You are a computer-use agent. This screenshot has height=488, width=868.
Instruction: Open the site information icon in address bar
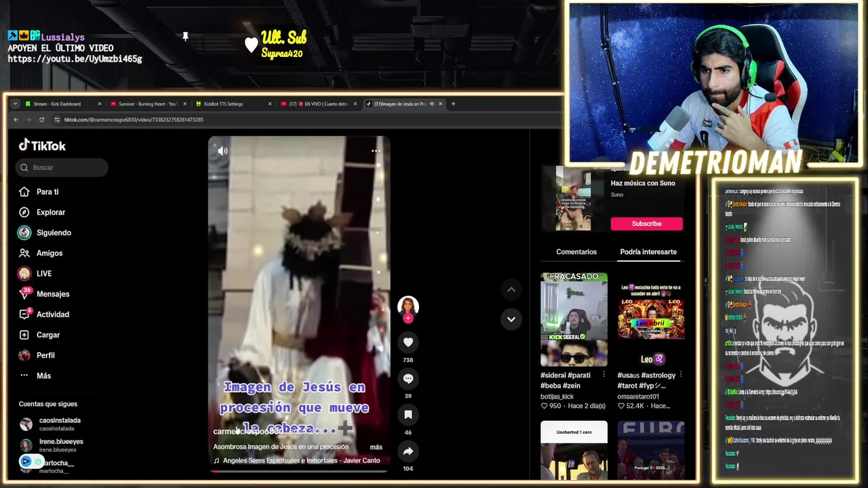[x=58, y=119]
